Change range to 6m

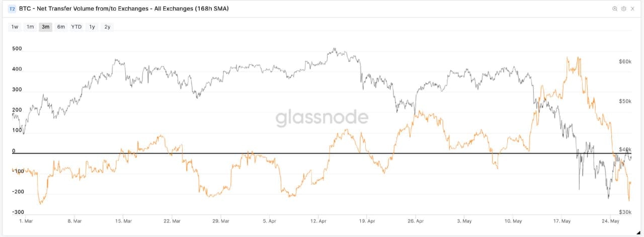pyautogui.click(x=61, y=27)
